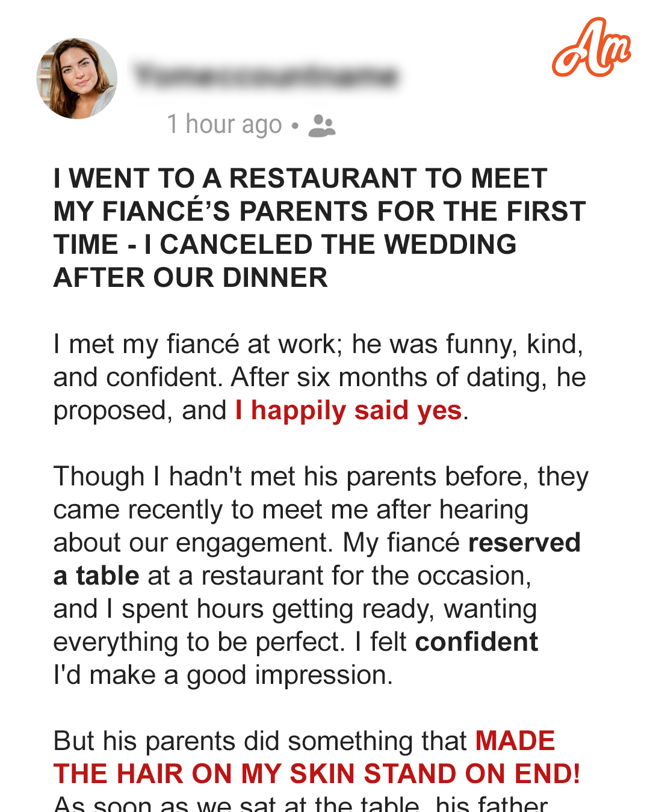Viewport: 650px width, 812px height.
Task: Click the paragraph starting 'Though I hadn't met'
Action: pos(321,576)
